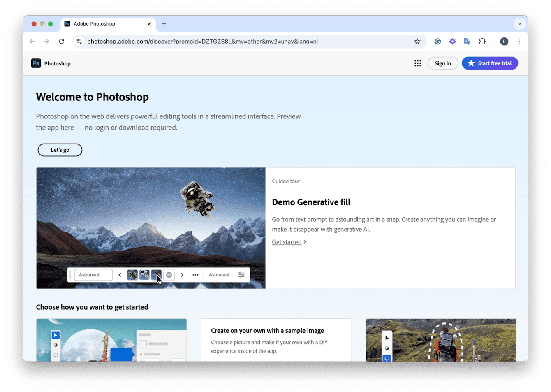
Task: Click the Start free trial button
Action: [x=490, y=63]
